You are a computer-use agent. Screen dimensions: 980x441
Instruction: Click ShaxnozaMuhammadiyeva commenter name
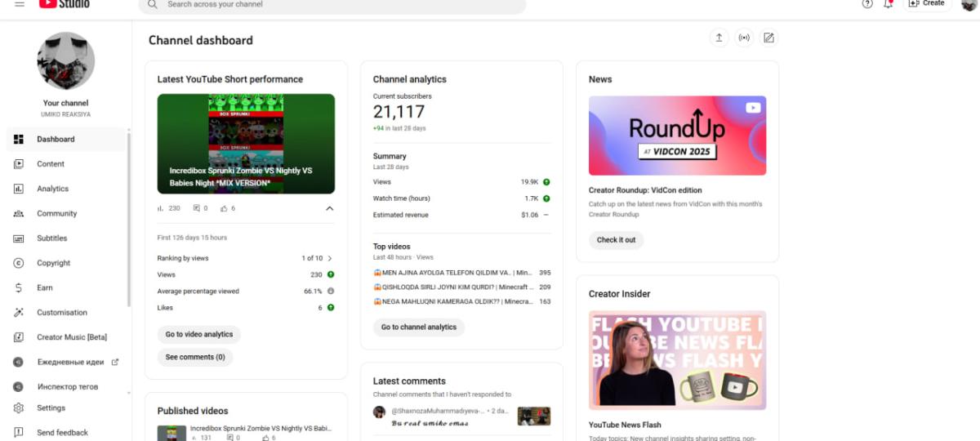(438, 411)
